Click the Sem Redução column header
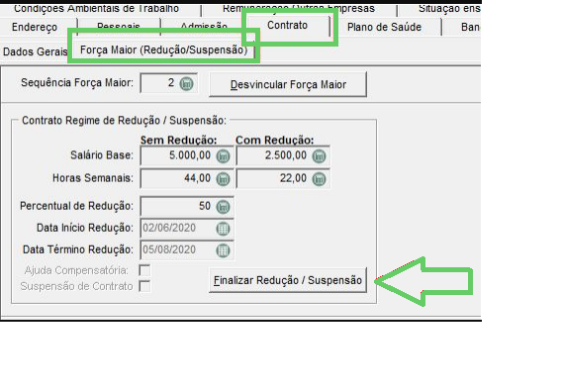 [179, 141]
